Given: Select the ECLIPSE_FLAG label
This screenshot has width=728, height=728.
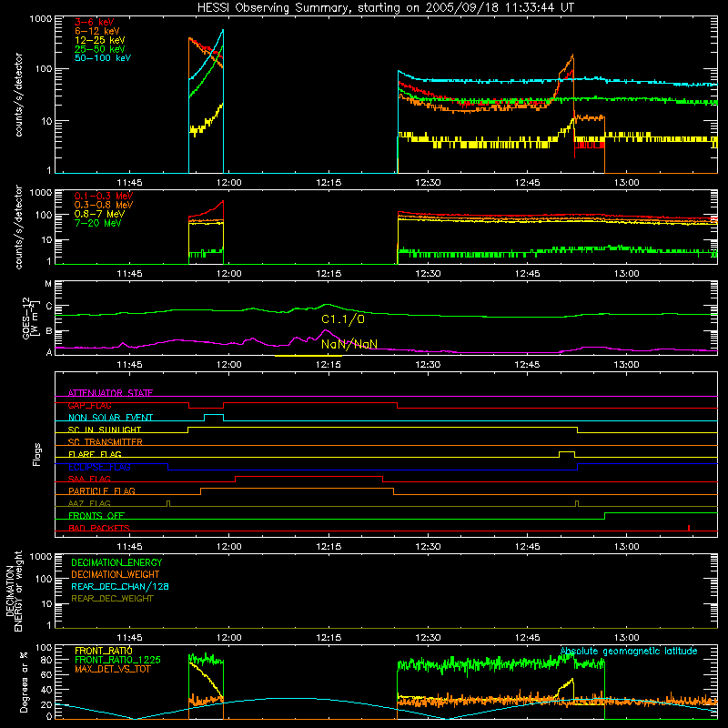Looking at the screenshot, I should click(99, 467).
